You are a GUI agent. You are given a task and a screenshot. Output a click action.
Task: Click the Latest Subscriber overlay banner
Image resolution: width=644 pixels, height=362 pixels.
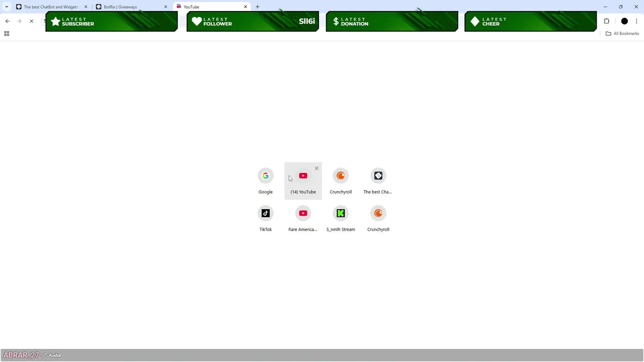pyautogui.click(x=111, y=22)
